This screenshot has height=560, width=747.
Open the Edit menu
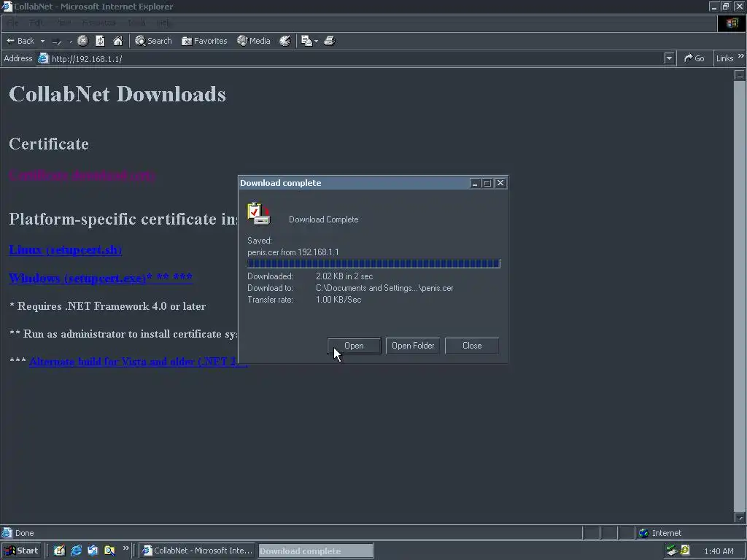36,23
